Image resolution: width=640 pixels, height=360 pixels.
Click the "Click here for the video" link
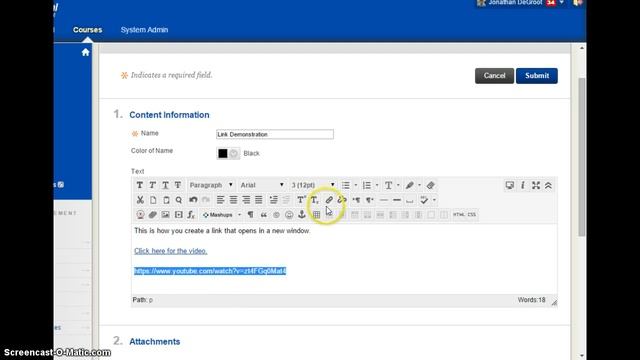point(171,251)
